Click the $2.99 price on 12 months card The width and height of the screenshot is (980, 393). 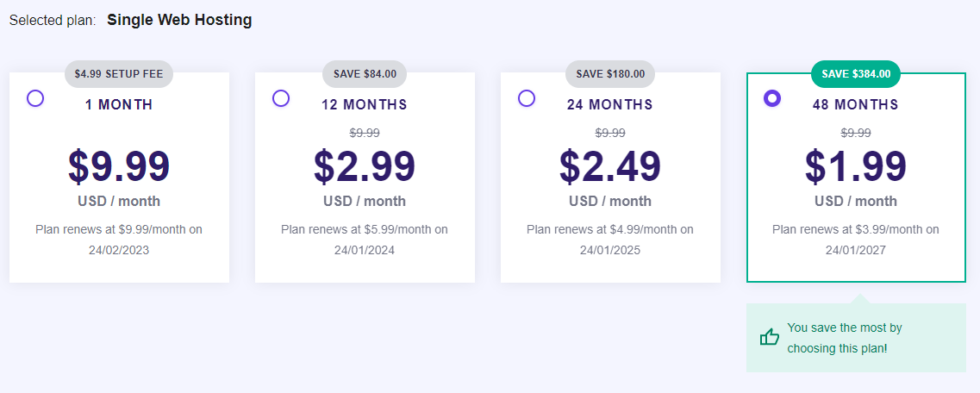pos(365,166)
